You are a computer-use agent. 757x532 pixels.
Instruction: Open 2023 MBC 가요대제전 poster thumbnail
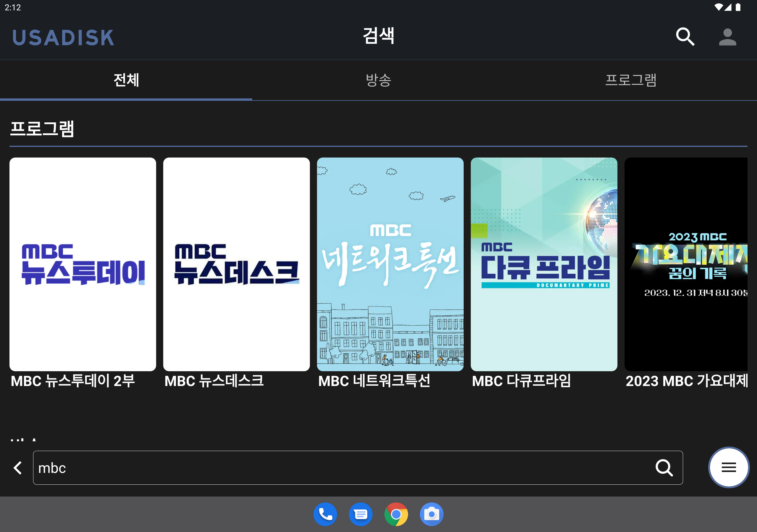[x=686, y=264]
